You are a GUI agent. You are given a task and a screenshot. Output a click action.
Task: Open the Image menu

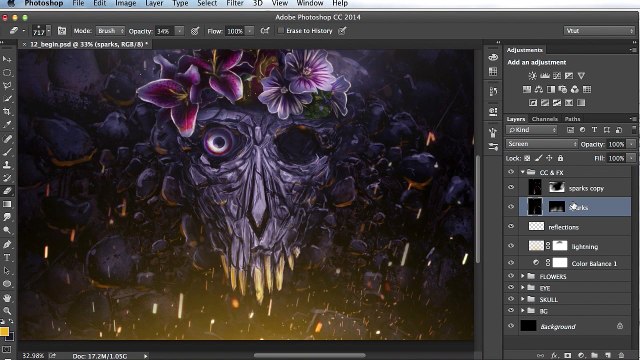click(125, 3)
